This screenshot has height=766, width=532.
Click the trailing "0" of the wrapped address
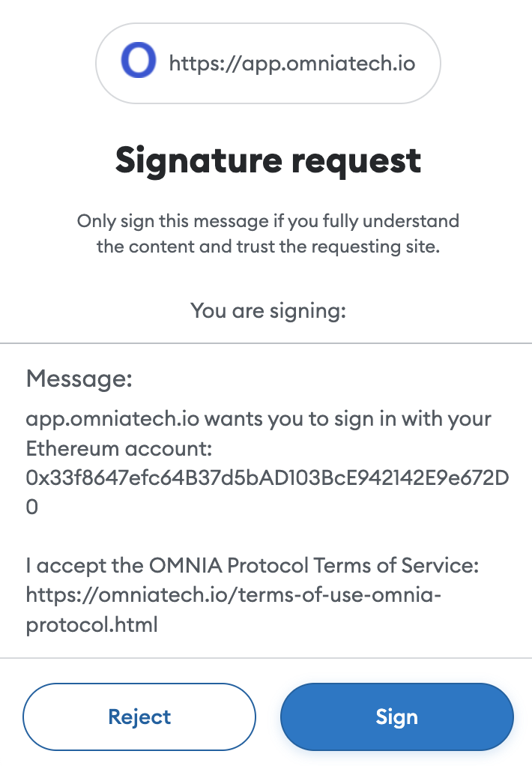(31, 507)
